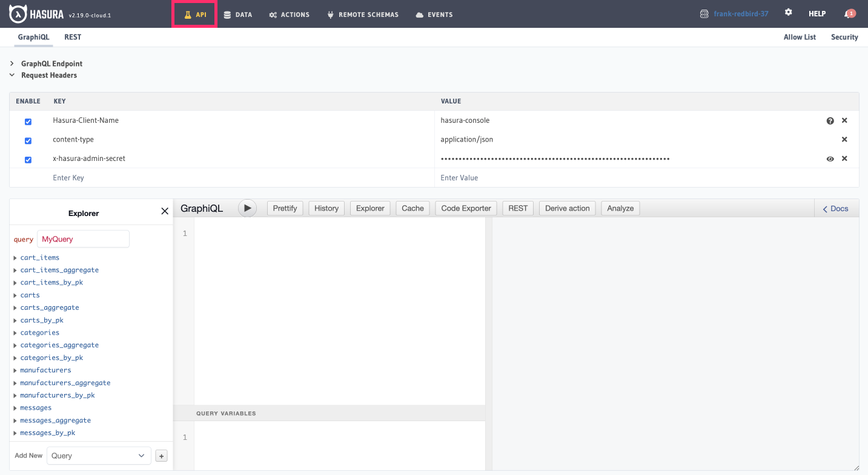Screen dimensions: 868x475
Task: Close the Explorer panel
Action: 165,211
